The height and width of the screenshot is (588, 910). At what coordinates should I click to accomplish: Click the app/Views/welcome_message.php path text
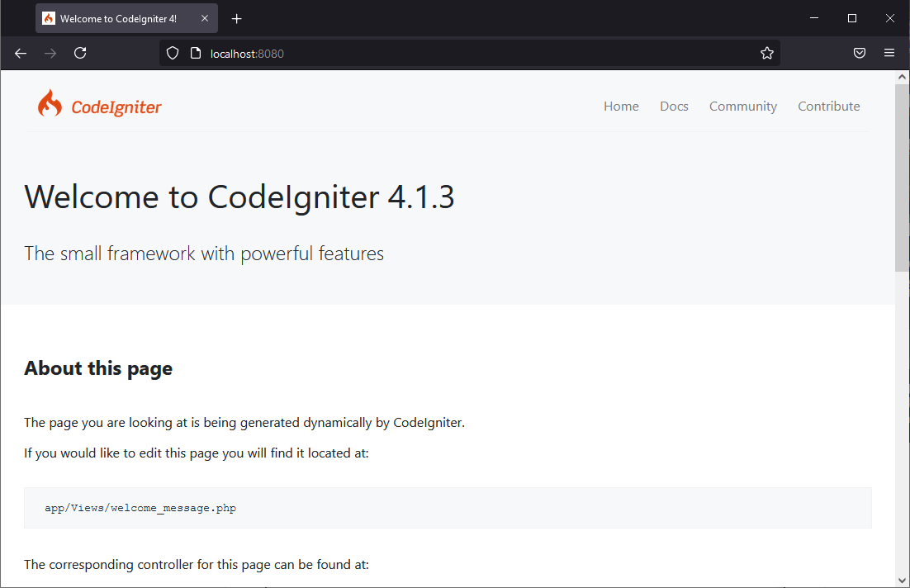coord(140,508)
